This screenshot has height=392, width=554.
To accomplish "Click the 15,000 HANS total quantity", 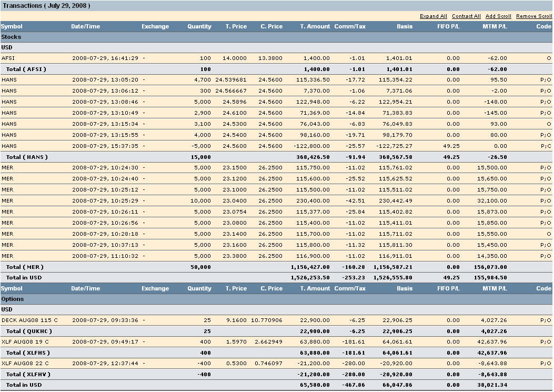I will pyautogui.click(x=200, y=157).
